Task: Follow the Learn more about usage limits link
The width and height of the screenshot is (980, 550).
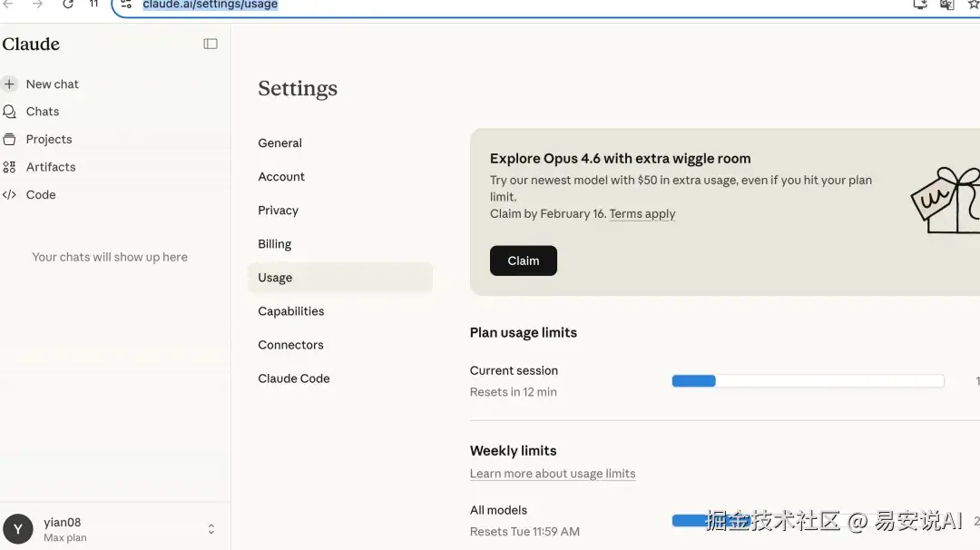Action: click(552, 474)
